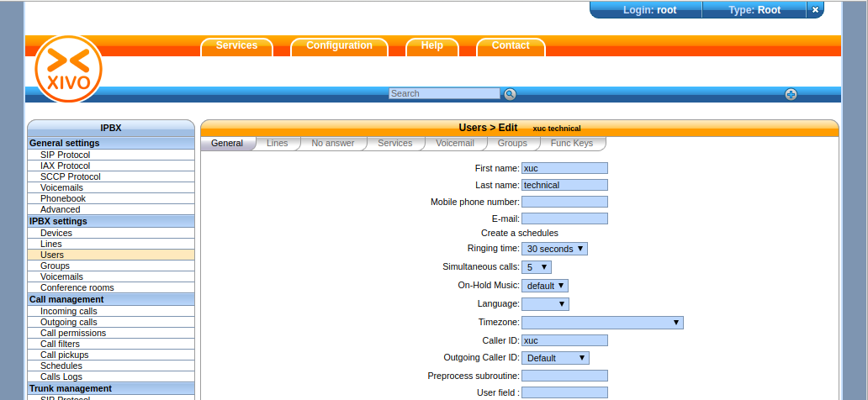868x400 pixels.
Task: Click the search magnifier icon
Action: [510, 94]
